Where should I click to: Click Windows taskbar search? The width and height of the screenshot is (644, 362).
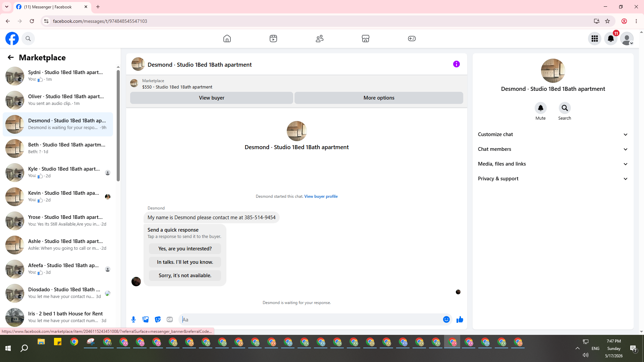24,349
